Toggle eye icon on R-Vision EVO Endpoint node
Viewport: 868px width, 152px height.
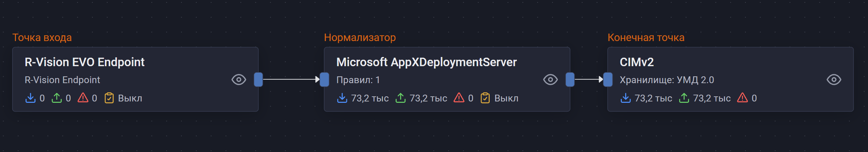pos(239,80)
